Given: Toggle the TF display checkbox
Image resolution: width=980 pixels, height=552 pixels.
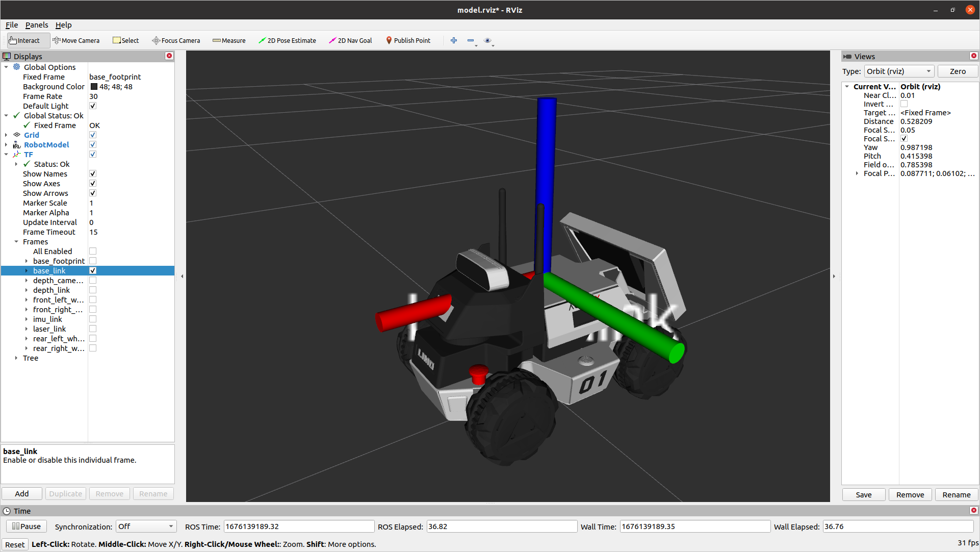Looking at the screenshot, I should [93, 154].
